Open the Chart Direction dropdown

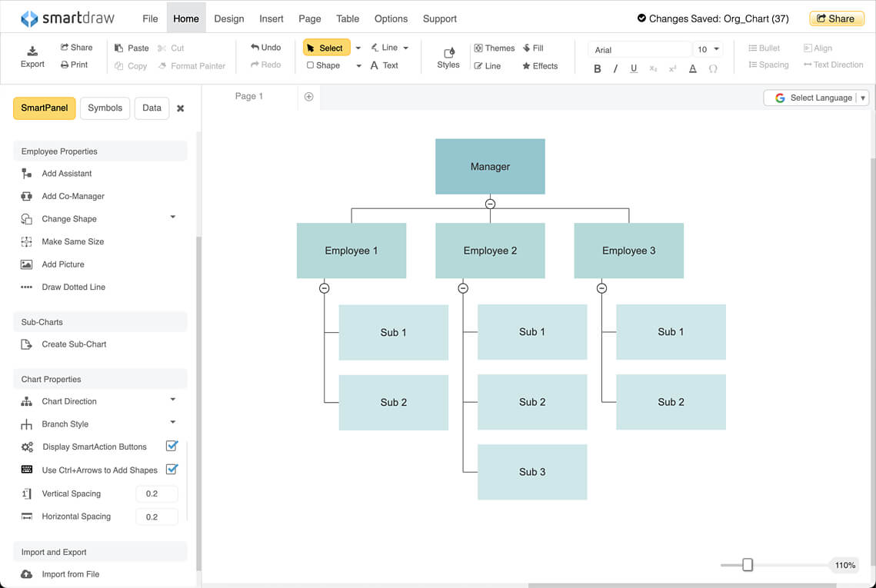[x=172, y=400]
